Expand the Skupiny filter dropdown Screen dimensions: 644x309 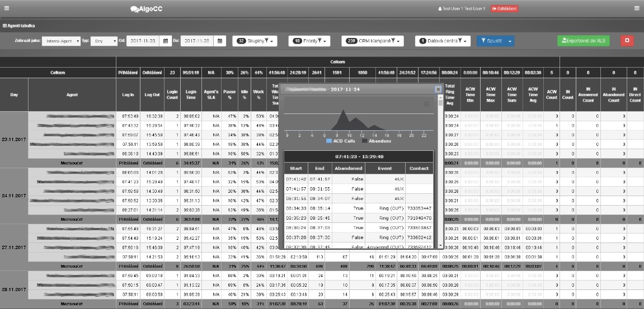255,41
